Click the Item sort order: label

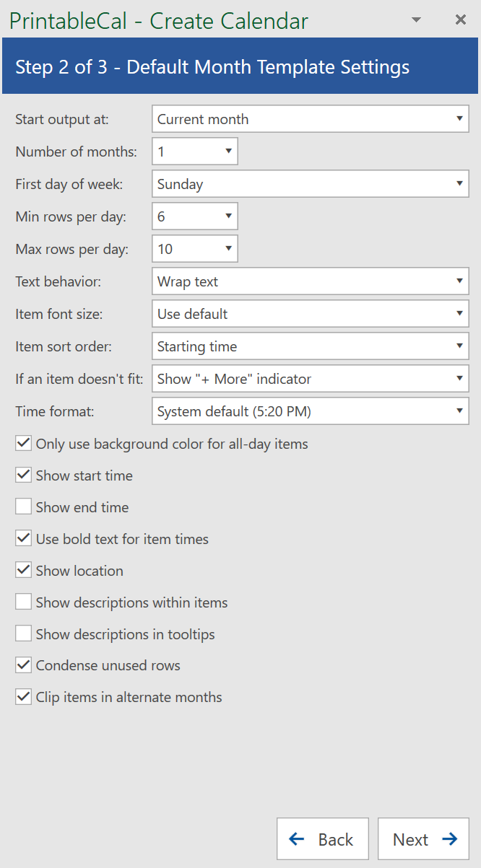click(64, 347)
